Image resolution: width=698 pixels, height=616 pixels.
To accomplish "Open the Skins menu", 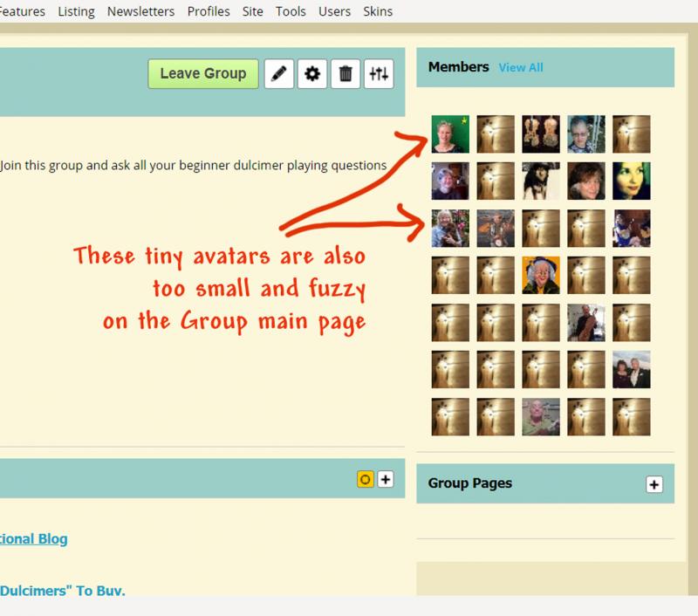I will [x=378, y=11].
